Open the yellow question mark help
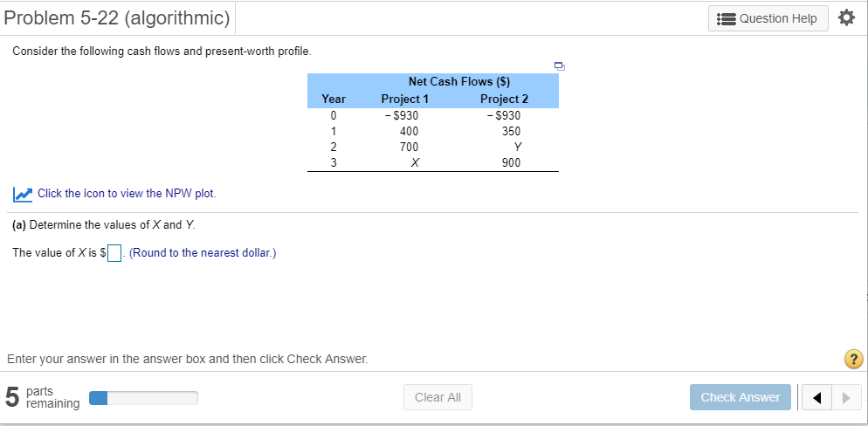This screenshot has width=868, height=426. [854, 359]
